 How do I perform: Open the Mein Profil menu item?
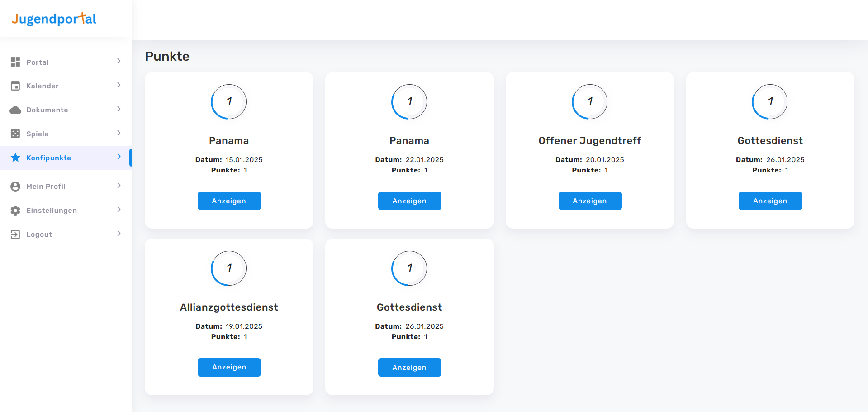46,187
